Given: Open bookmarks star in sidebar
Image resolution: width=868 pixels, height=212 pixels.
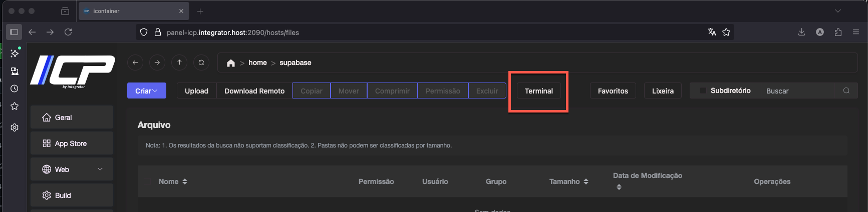Looking at the screenshot, I should coord(15,106).
